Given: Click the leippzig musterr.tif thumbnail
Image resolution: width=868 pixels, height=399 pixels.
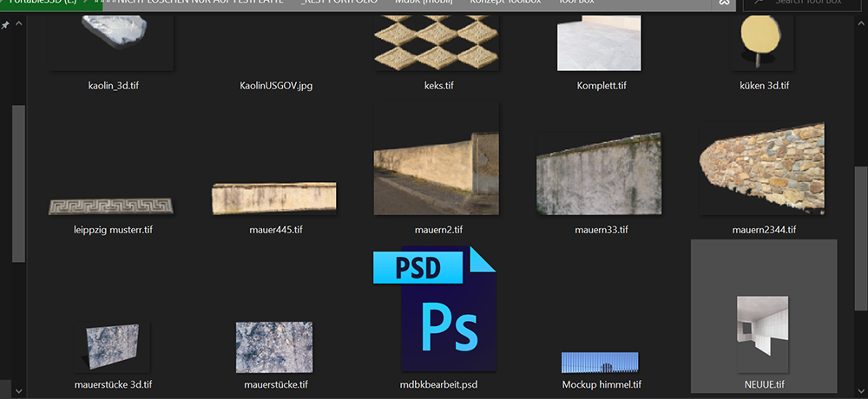Looking at the screenshot, I should 112,206.
